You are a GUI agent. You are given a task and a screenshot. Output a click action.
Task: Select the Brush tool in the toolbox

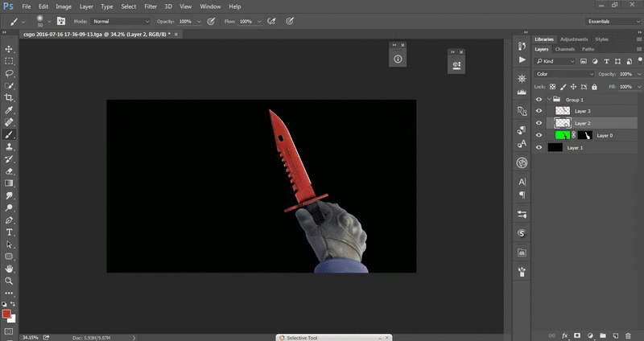point(9,134)
